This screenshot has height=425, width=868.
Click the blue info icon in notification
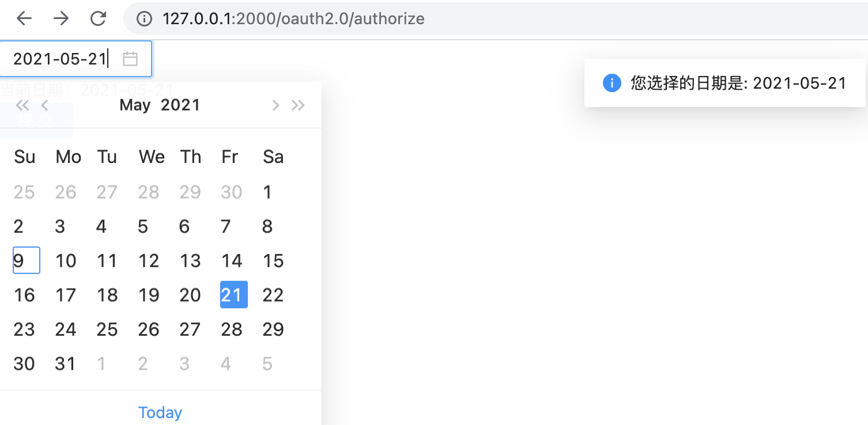(x=612, y=83)
